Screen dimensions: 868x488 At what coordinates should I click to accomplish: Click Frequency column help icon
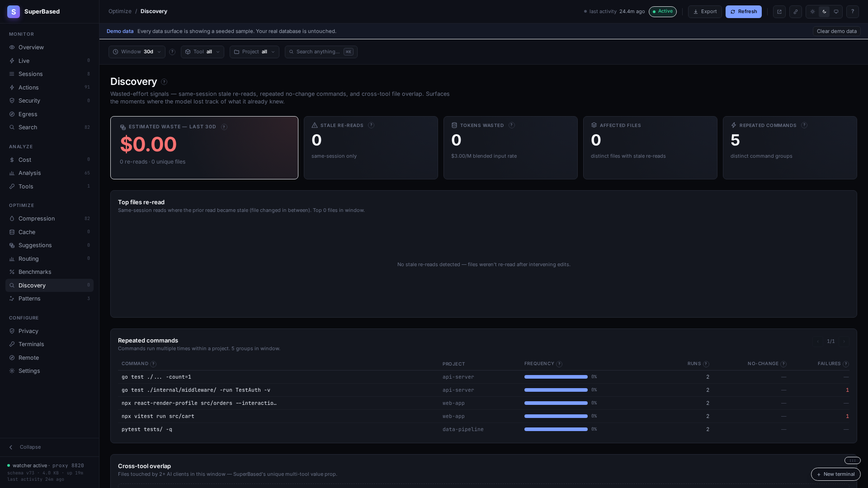pos(559,364)
